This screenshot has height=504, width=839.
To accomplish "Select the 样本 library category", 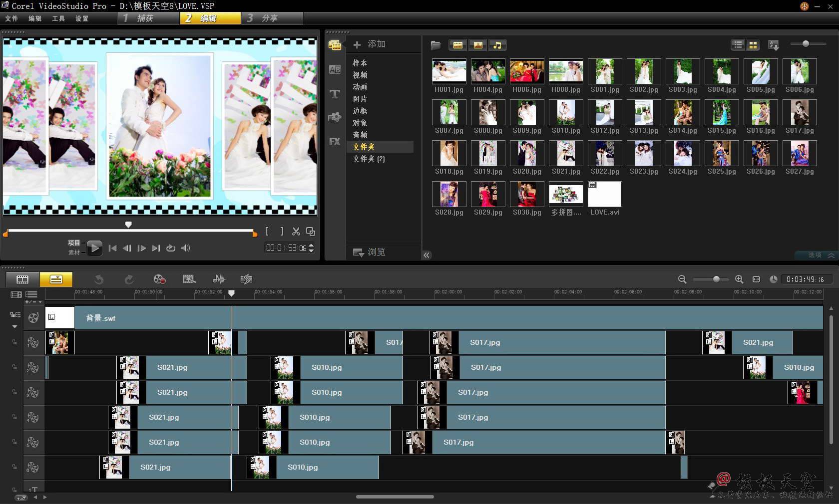I will point(360,63).
